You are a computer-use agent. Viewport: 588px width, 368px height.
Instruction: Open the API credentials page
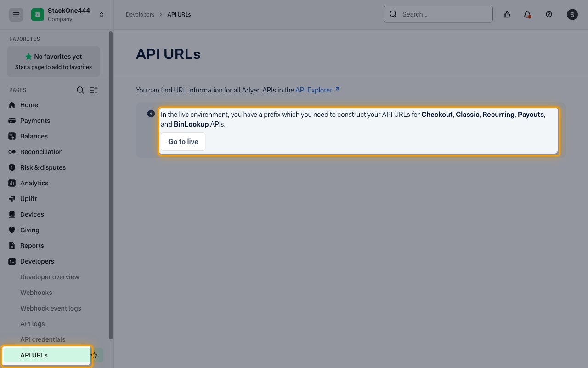[x=43, y=339]
